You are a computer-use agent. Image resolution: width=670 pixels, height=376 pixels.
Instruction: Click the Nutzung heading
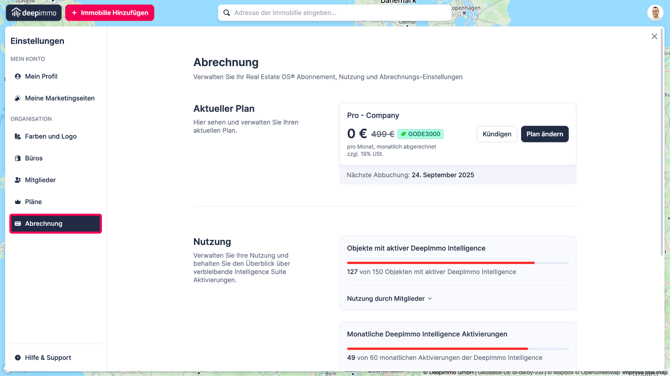212,242
